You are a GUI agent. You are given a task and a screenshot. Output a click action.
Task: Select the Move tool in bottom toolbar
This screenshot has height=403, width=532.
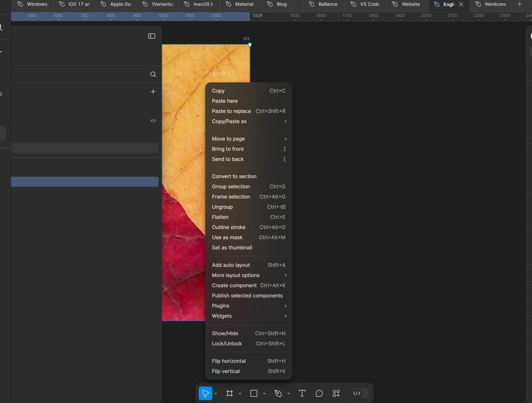205,393
